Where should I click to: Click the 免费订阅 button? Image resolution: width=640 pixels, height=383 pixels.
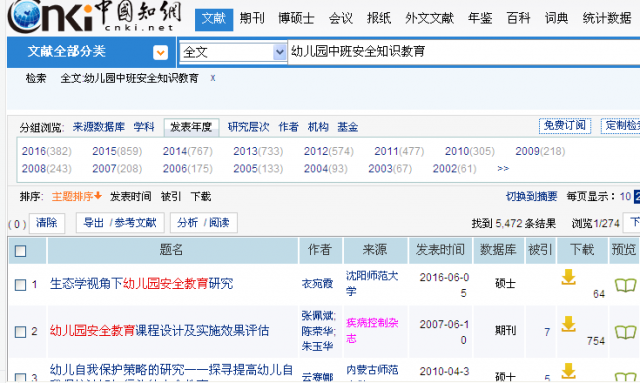click(565, 125)
